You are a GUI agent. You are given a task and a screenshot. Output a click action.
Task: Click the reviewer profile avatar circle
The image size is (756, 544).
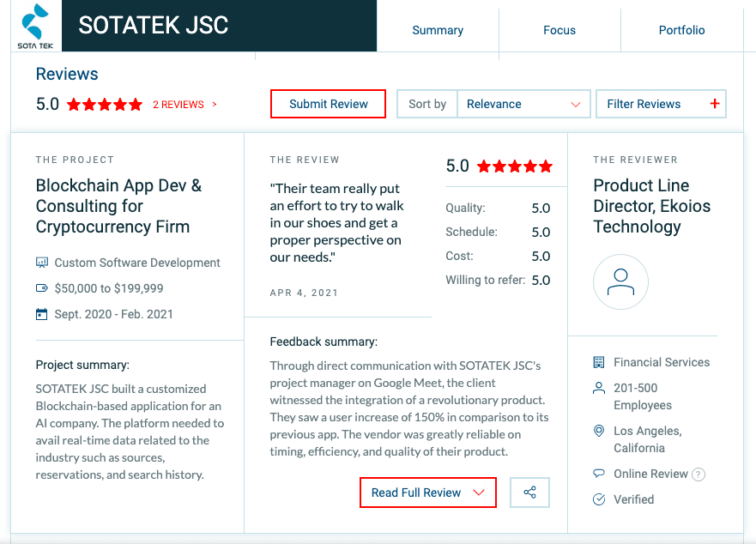(x=620, y=281)
